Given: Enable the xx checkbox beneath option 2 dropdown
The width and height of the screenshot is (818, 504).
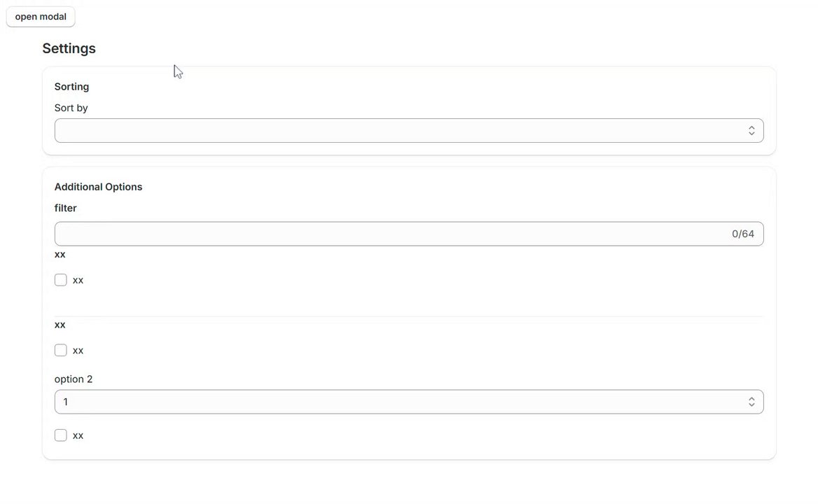Looking at the screenshot, I should (61, 435).
